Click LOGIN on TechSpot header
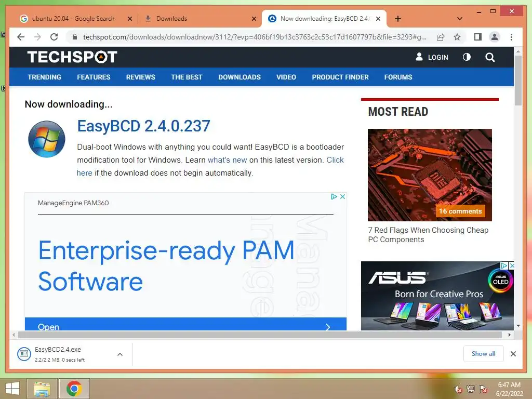 432,57
